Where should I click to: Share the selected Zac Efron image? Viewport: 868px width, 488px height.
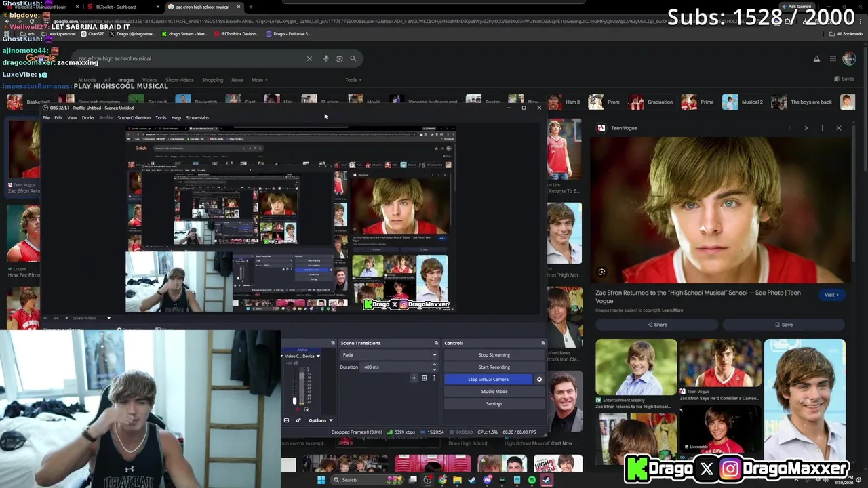pyautogui.click(x=656, y=325)
